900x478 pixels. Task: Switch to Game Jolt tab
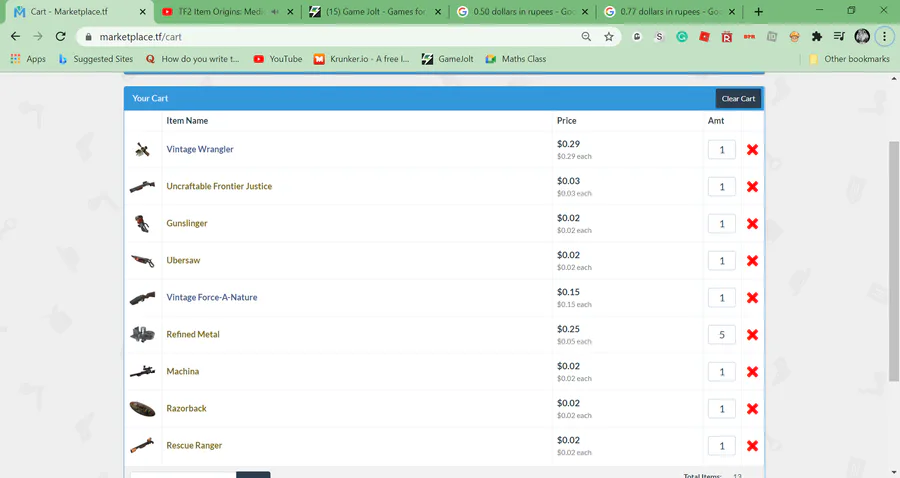click(x=375, y=11)
